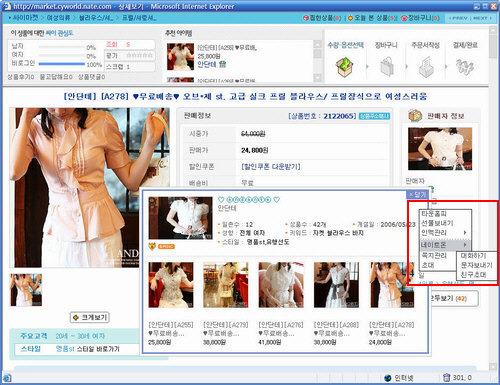Click the 오늘 본 상품 icon link

(x=350, y=18)
